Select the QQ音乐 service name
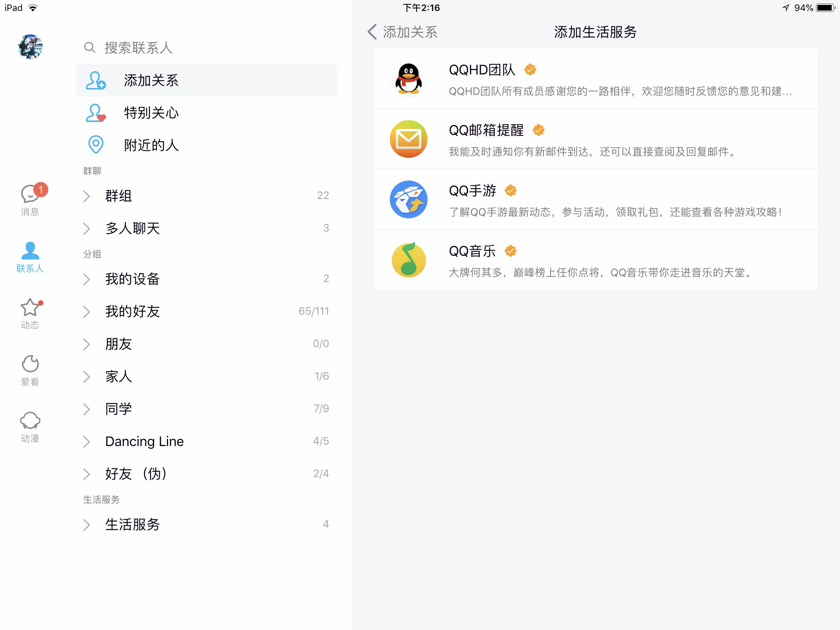Screen dimensions: 840x630 tap(472, 251)
